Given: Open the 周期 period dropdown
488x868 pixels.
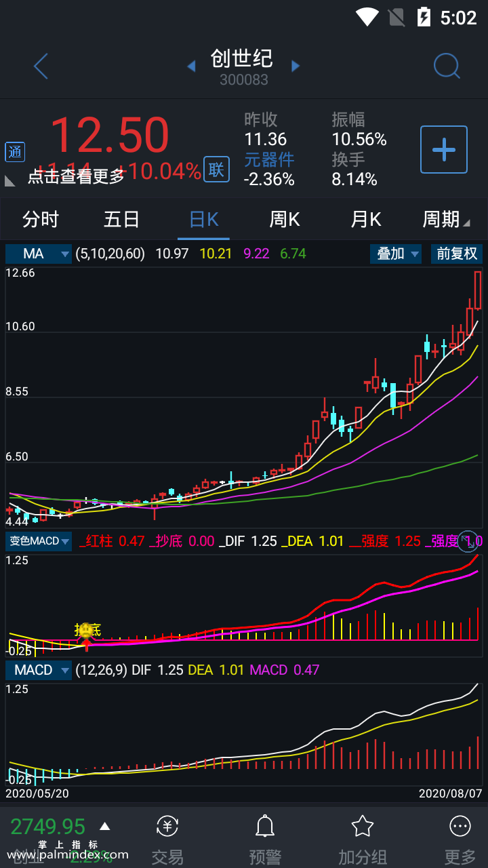Looking at the screenshot, I should click(x=446, y=220).
